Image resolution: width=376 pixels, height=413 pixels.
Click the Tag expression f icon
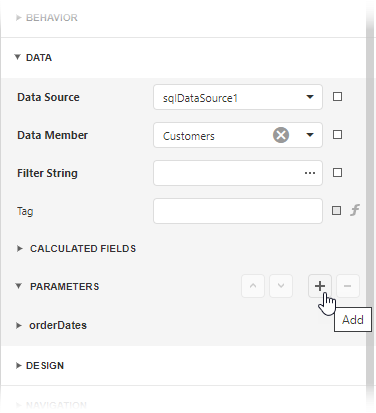(x=355, y=210)
